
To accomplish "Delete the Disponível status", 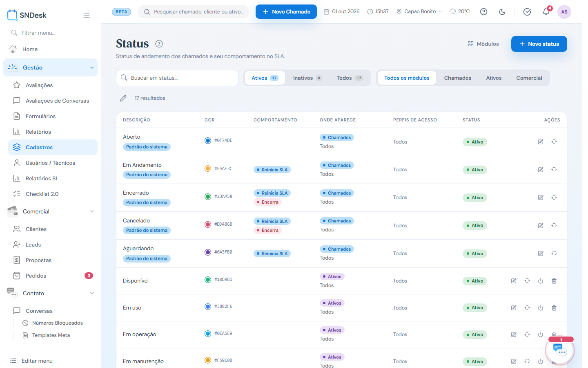I will 554,281.
